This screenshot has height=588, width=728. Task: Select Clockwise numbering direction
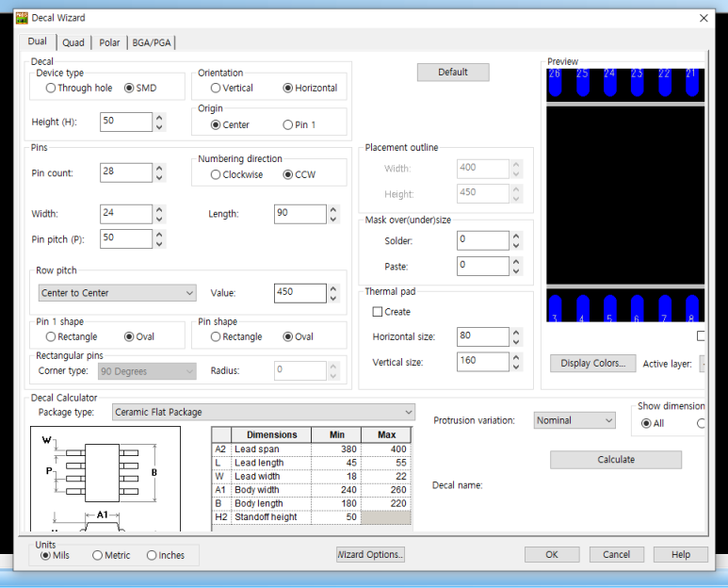tap(236, 174)
